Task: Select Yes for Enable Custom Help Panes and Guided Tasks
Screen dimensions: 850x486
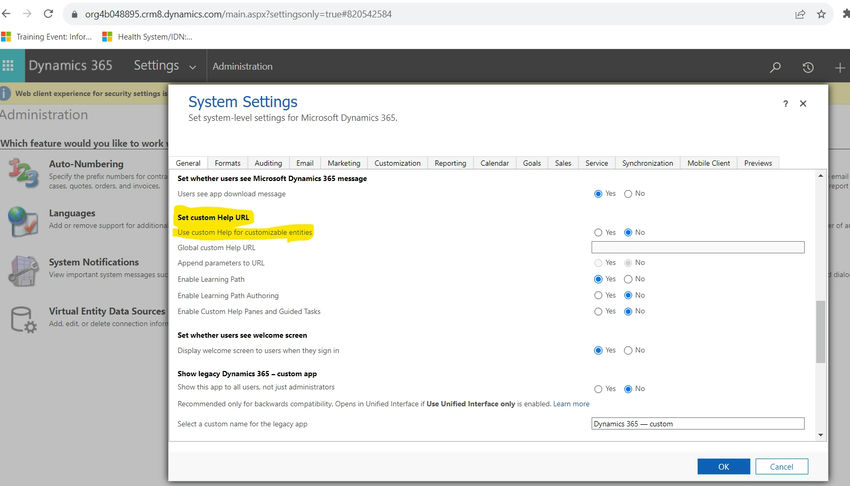Action: 598,312
